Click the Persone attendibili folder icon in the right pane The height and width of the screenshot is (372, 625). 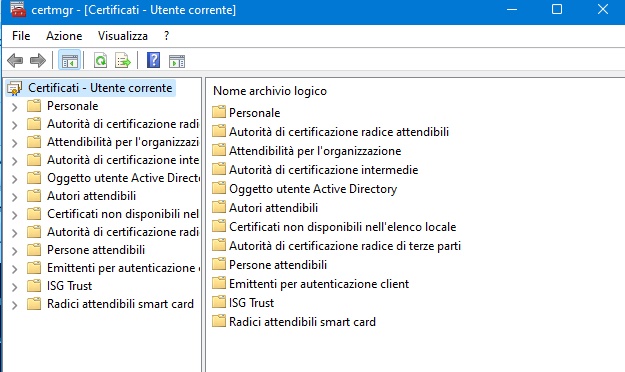pos(219,264)
